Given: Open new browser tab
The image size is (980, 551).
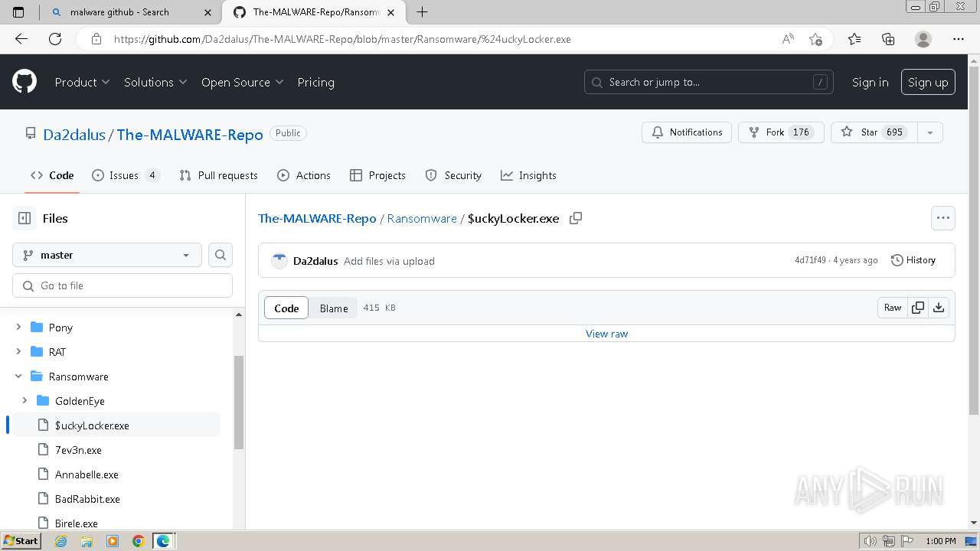Looking at the screenshot, I should pos(422,11).
